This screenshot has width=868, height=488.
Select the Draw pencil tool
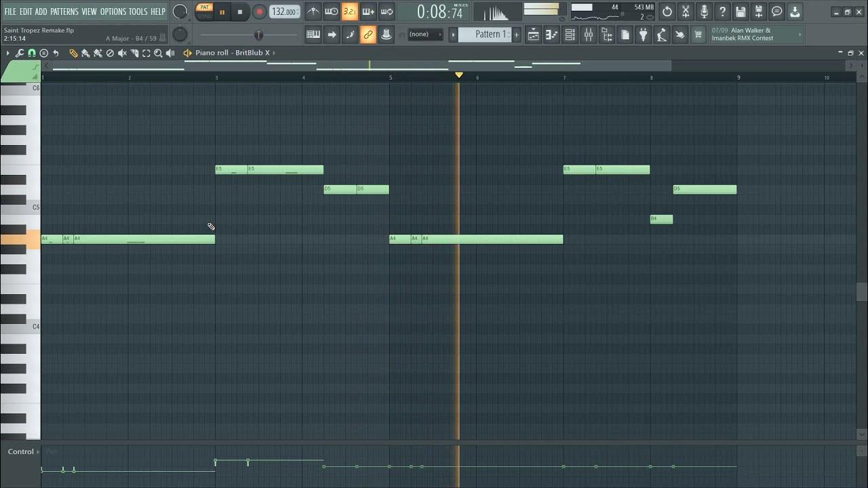(74, 53)
